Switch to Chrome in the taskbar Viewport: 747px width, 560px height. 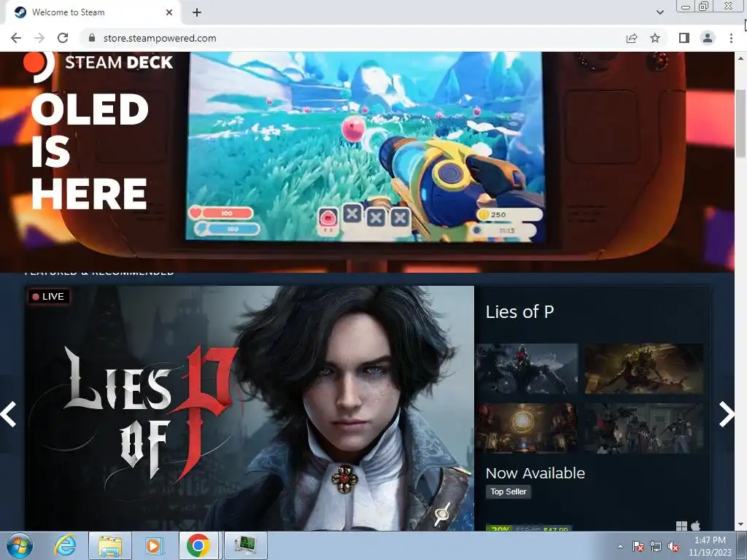point(198,545)
